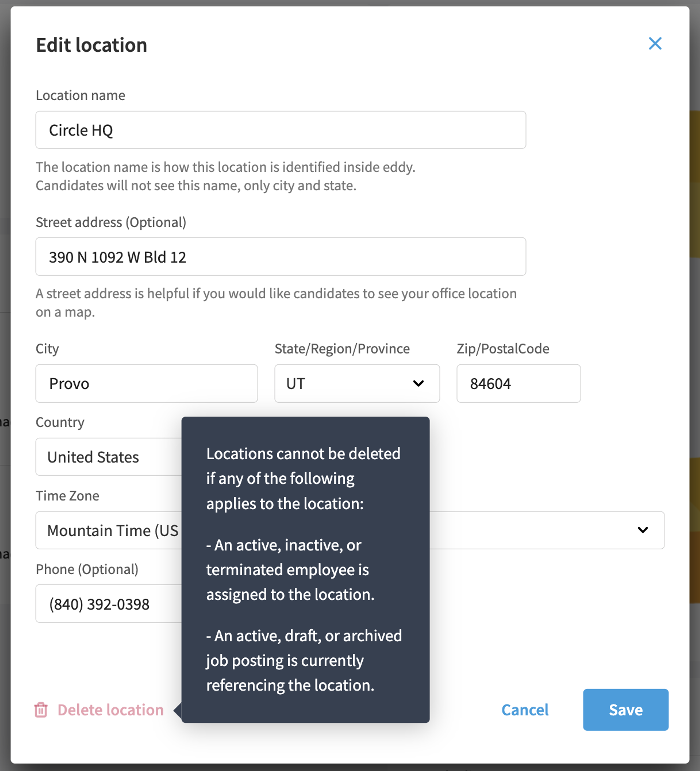This screenshot has height=771, width=700.
Task: Focus the Location name field containing Circle HQ
Action: point(281,130)
